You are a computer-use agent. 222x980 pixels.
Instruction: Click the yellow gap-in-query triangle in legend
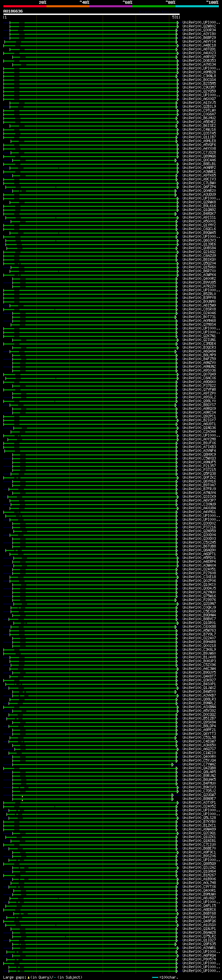(x=28, y=977)
